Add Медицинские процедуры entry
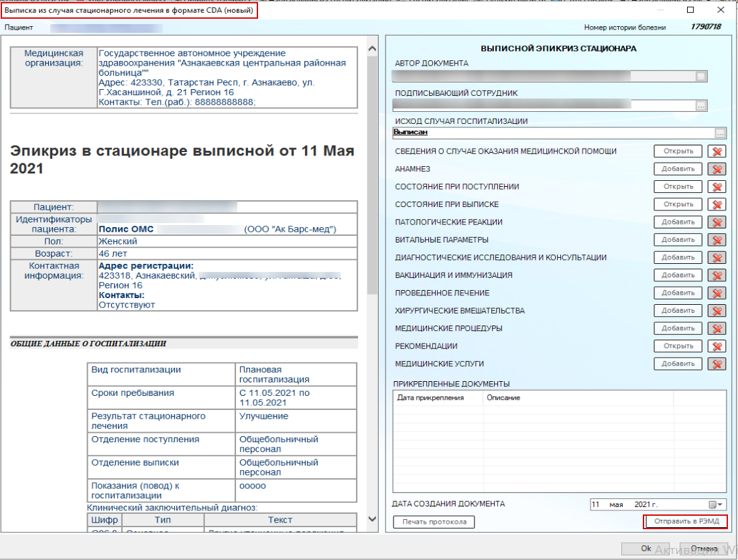The height and width of the screenshot is (560, 738). [x=678, y=329]
